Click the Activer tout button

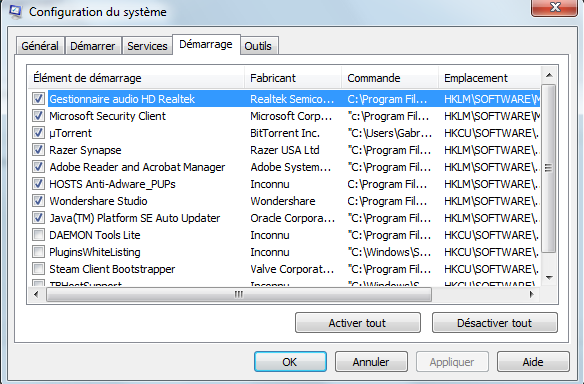click(x=358, y=323)
